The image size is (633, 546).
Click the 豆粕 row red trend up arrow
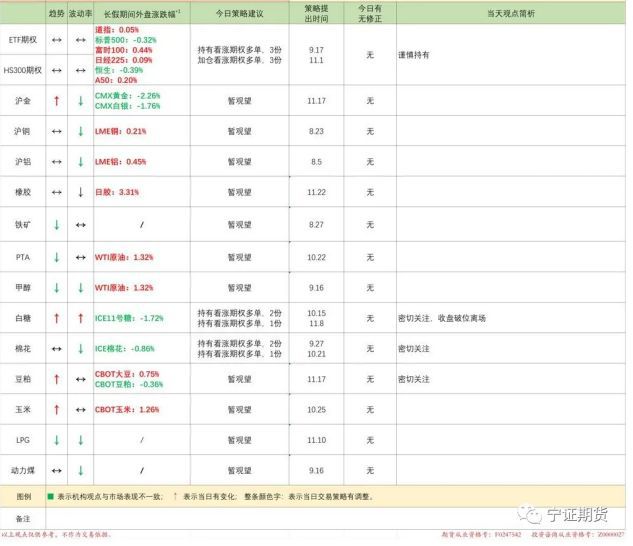coord(57,379)
